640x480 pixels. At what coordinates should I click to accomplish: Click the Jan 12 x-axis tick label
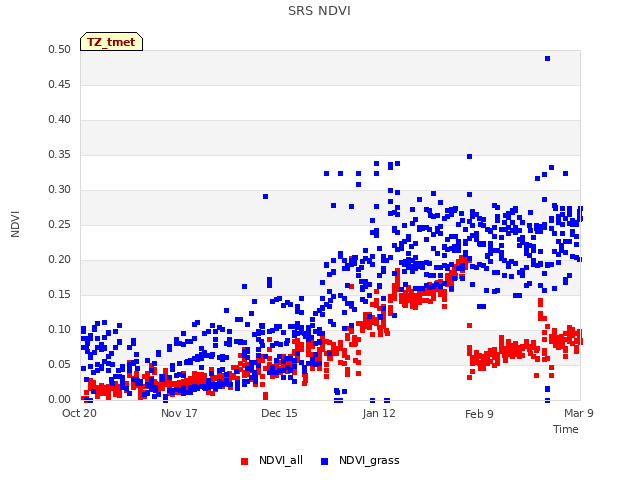[379, 413]
